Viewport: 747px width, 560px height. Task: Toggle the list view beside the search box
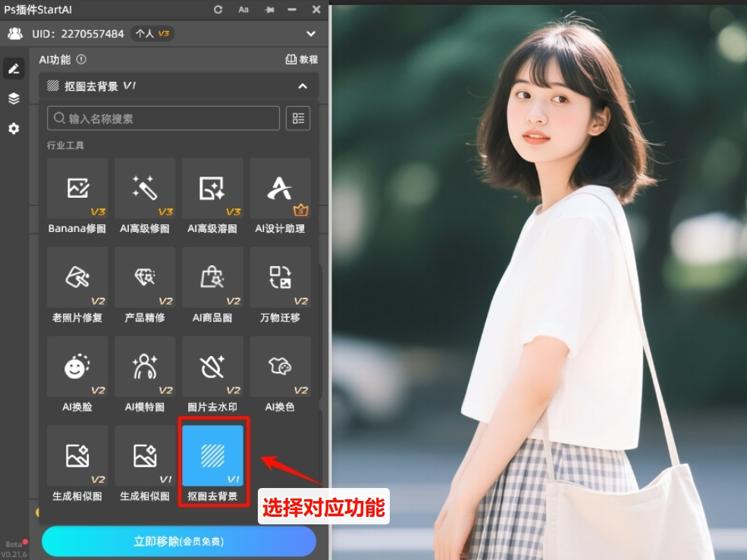pyautogui.click(x=297, y=117)
